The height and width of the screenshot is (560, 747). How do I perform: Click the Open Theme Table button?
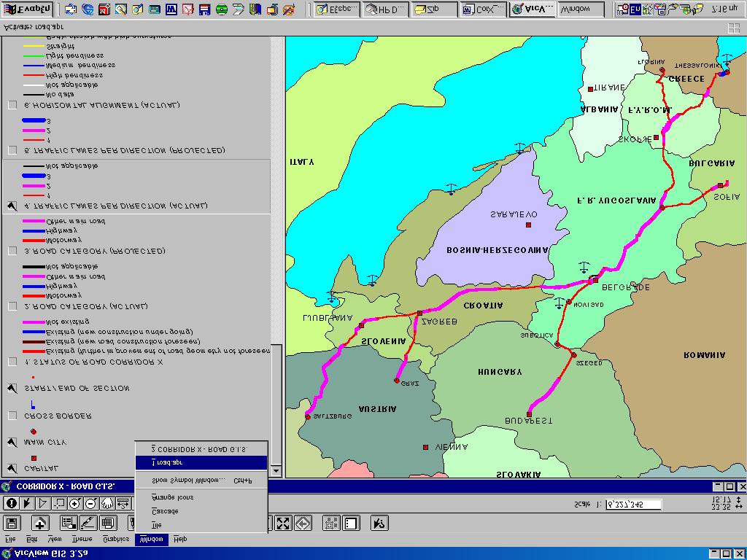[108, 524]
